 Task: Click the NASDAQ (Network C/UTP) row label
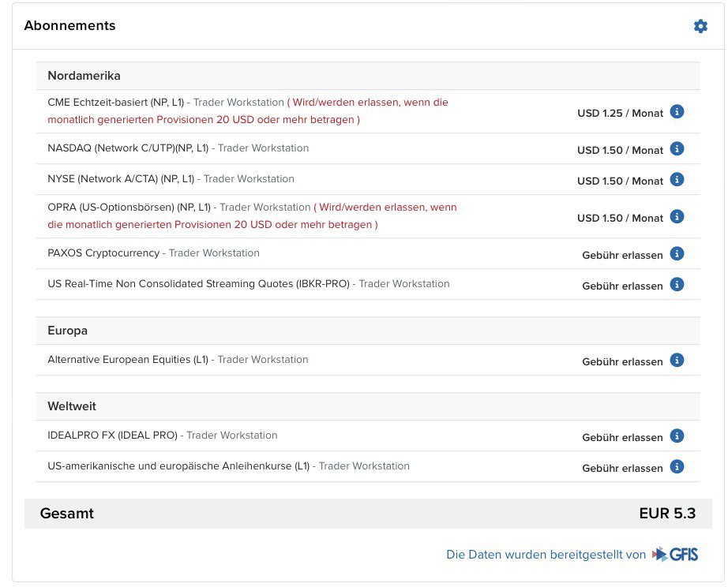128,148
